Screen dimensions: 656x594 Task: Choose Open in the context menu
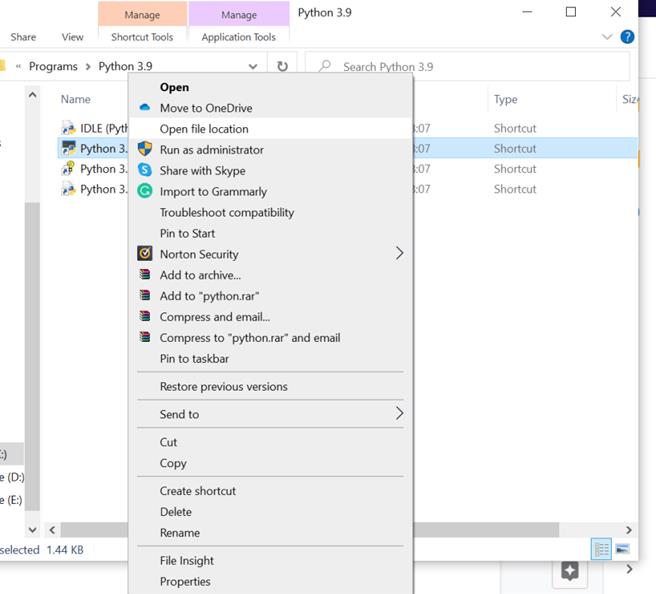(x=174, y=87)
